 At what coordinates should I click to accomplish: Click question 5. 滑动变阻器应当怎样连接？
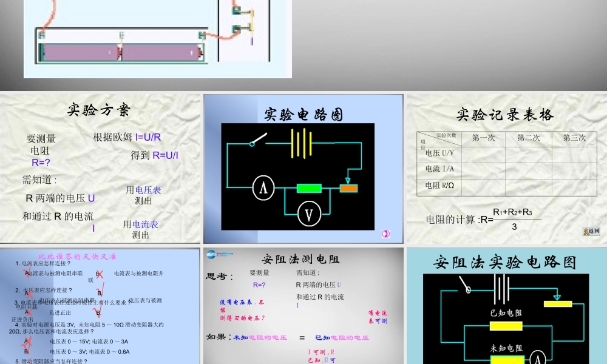pyautogui.click(x=51, y=362)
